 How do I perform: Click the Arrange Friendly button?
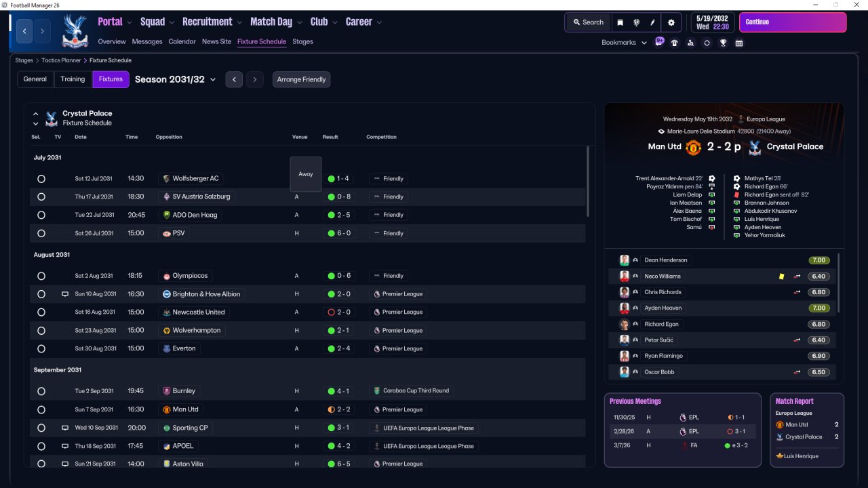click(302, 79)
